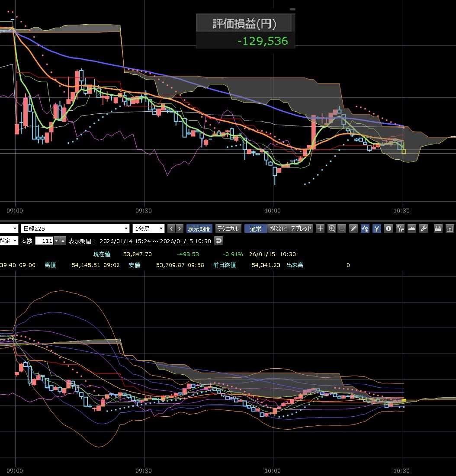The image size is (456, 476).
Task: Click the 本数 input field showing 111
Action: 44,241
